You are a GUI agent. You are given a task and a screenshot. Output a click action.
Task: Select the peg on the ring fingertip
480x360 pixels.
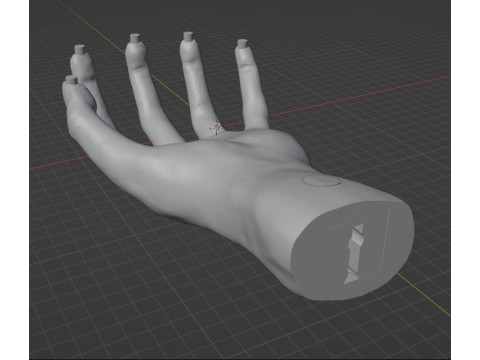coord(188,37)
